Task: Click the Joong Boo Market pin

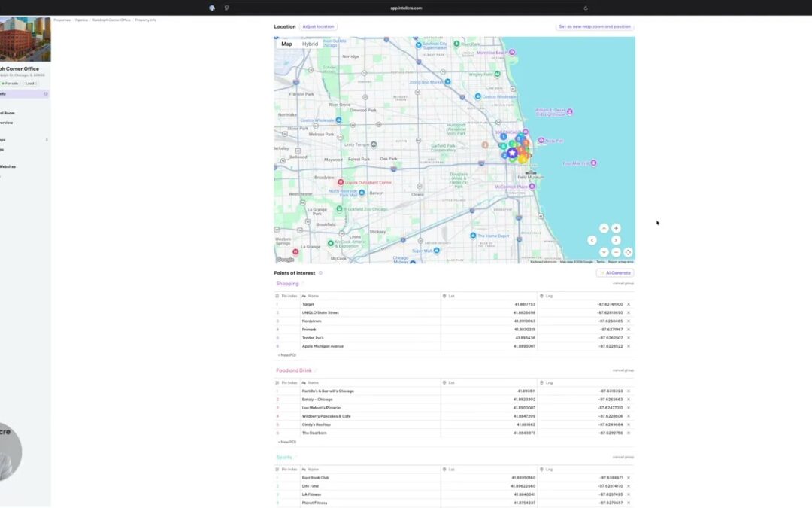Action: coord(447,81)
